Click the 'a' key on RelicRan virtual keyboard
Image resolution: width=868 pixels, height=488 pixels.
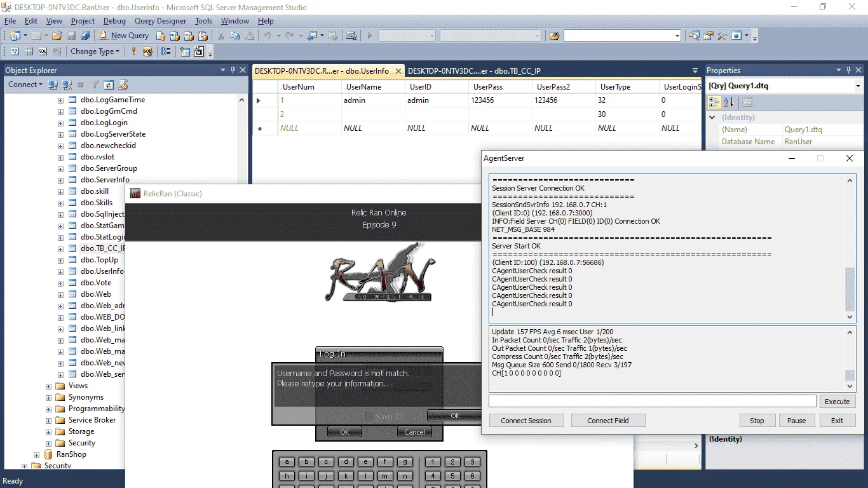[x=287, y=462]
